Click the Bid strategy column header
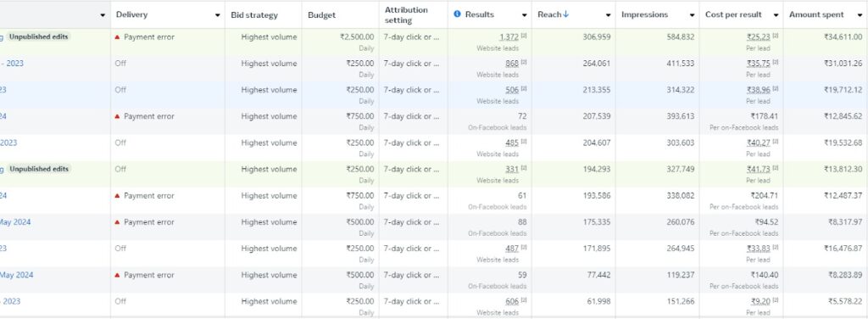Viewport: 868px width, 319px height. point(254,15)
